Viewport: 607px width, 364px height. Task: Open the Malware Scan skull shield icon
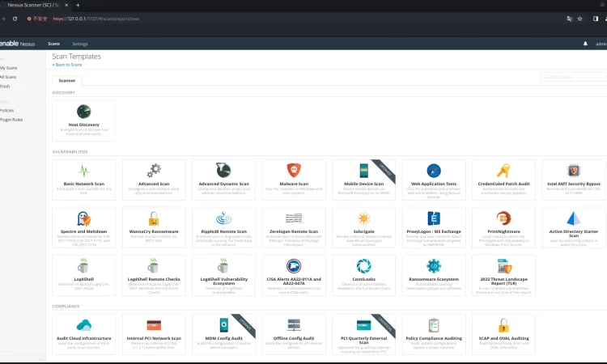(294, 170)
